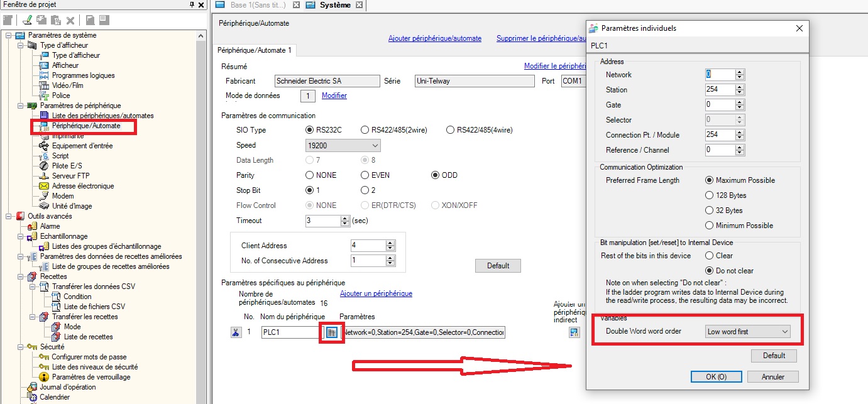Image resolution: width=868 pixels, height=404 pixels.
Task: Click the Ajouter périphérique/automate link
Action: (x=434, y=38)
